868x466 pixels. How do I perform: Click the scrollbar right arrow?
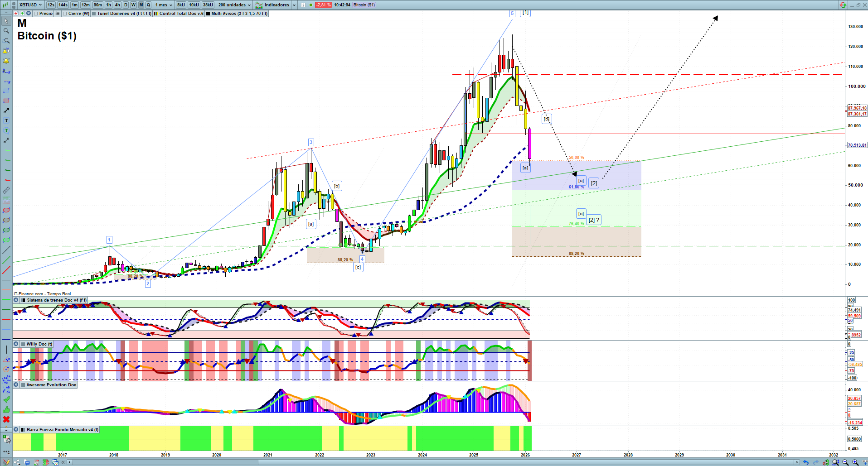[797, 462]
